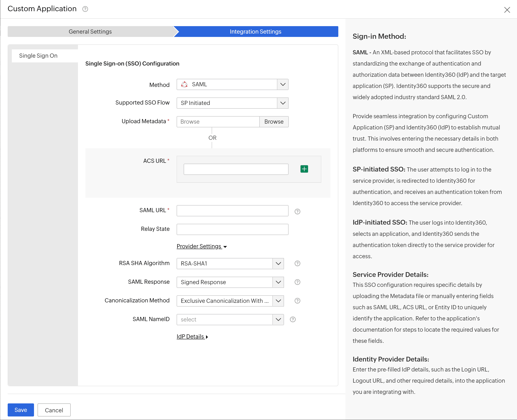Expand the IdP Details section
This screenshot has width=517, height=420.
pyautogui.click(x=192, y=337)
